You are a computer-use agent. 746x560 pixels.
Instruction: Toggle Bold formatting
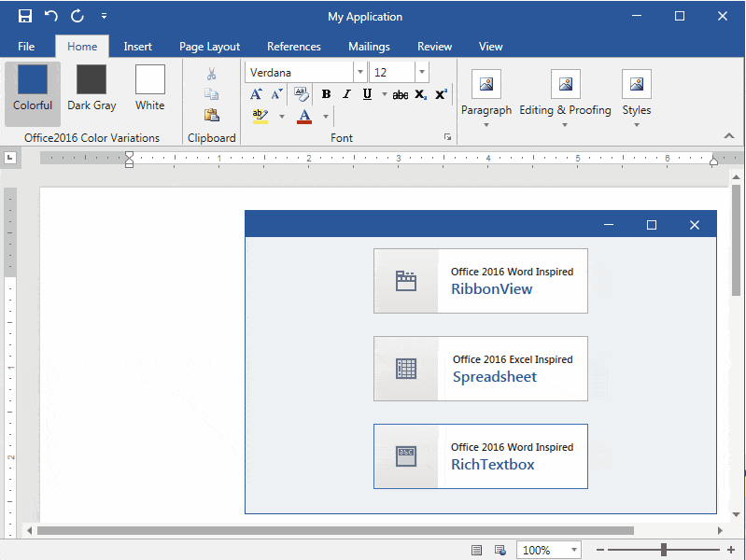pyautogui.click(x=326, y=94)
